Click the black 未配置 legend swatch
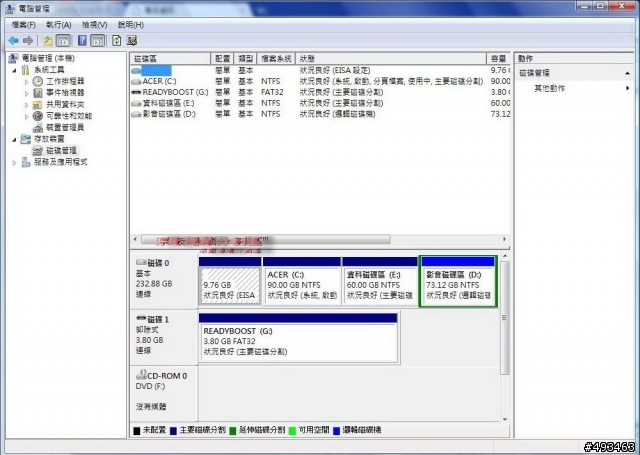The image size is (640, 455). 137,431
